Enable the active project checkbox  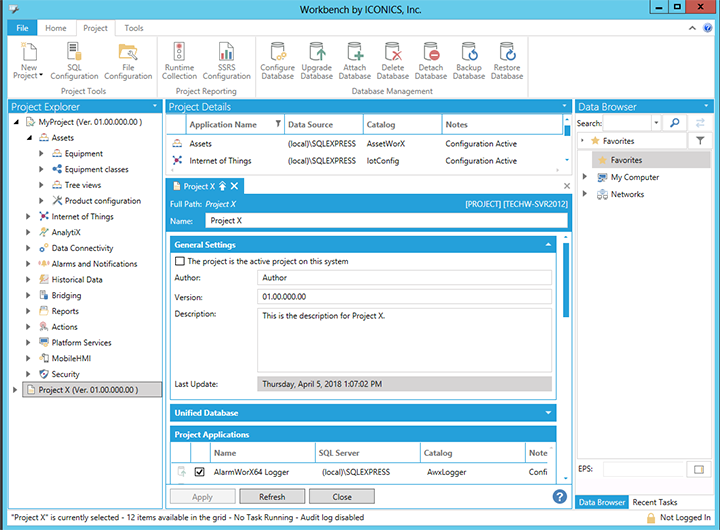pos(180,261)
